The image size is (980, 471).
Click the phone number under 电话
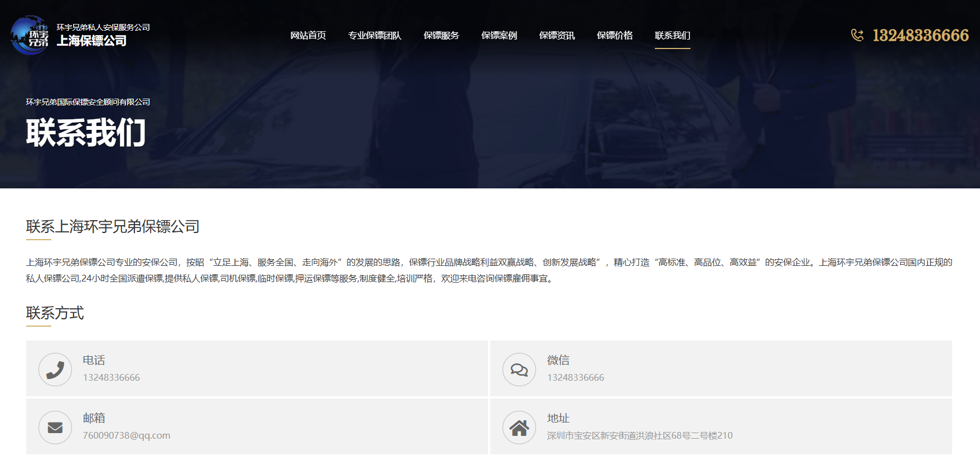[x=112, y=377]
